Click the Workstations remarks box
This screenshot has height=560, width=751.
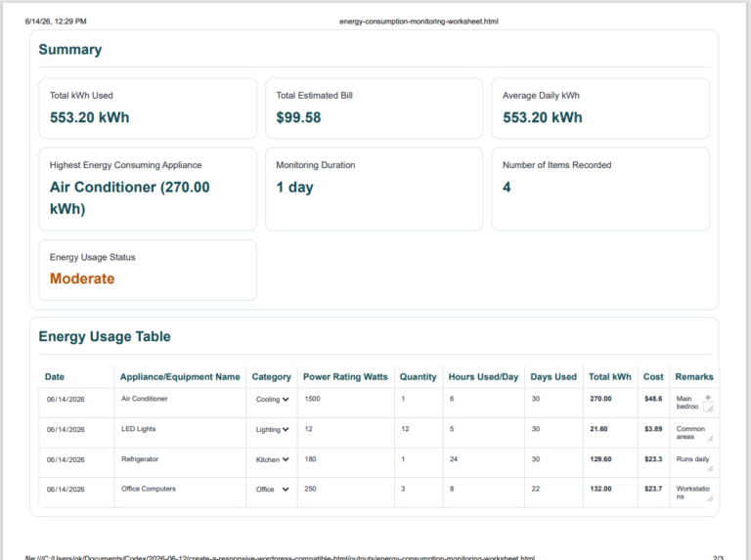click(692, 493)
